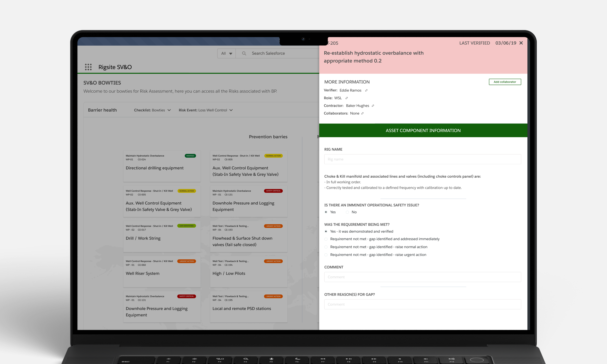
Task: Select No for imminent safety issue
Action: pos(347,212)
